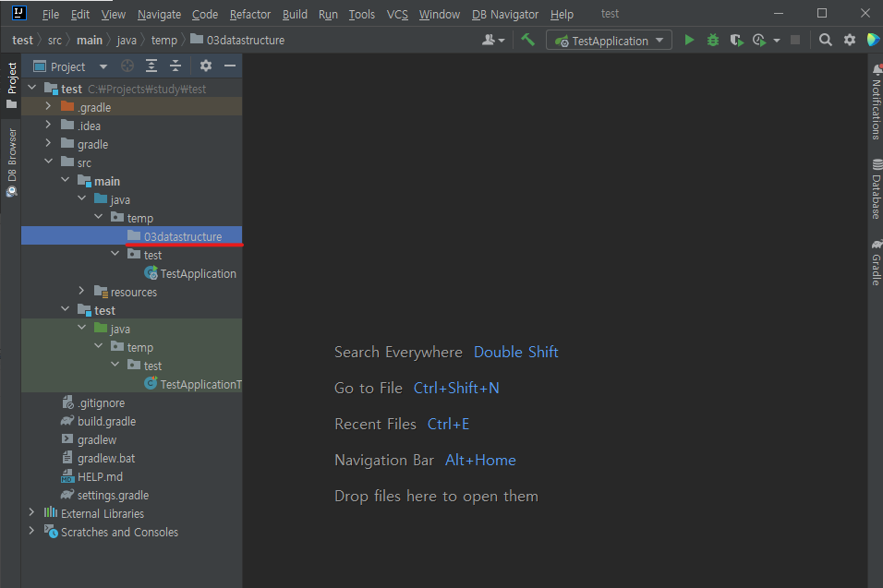883x588 pixels.
Task: Expand the .gradle folder
Action: [48, 106]
